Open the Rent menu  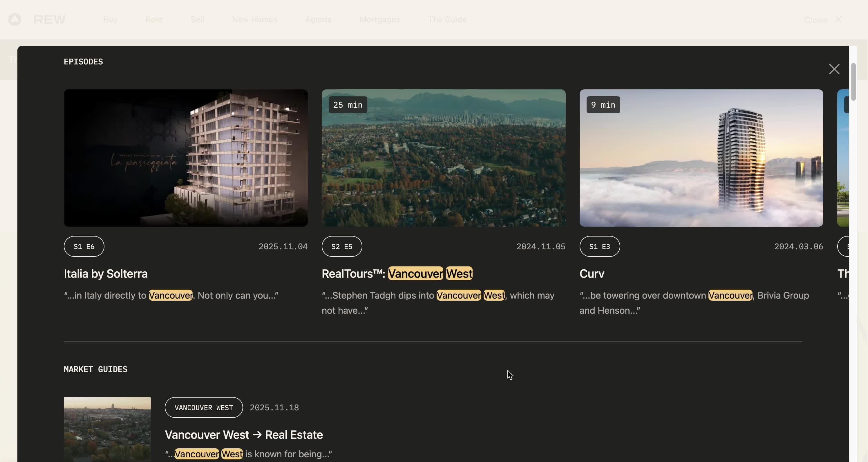tap(154, 19)
